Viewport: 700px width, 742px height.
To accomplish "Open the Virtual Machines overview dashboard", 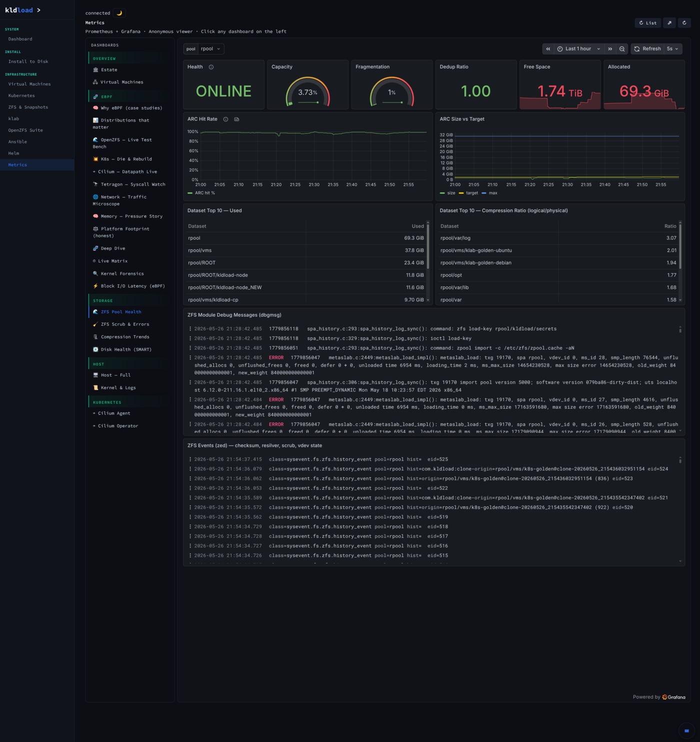I will click(129, 82).
